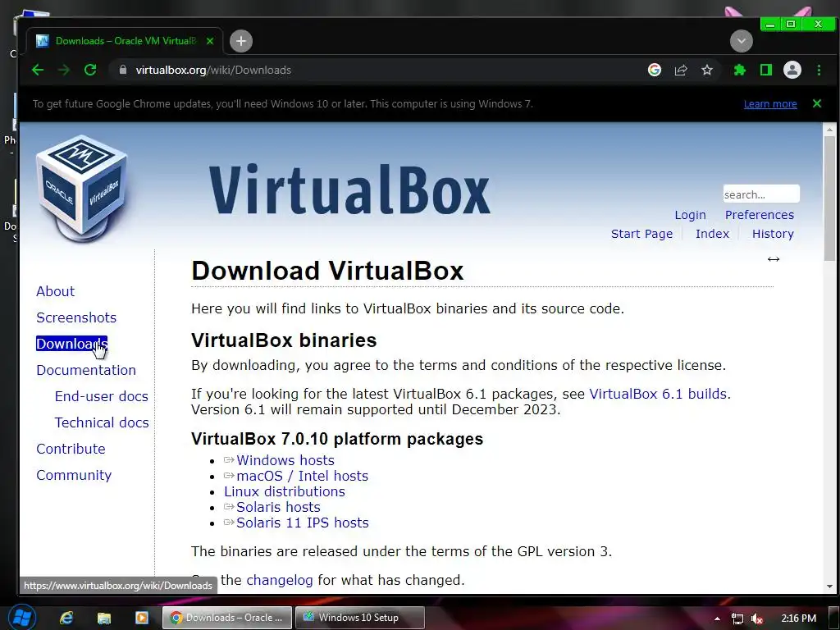Open Technical docs
The height and width of the screenshot is (630, 840).
(x=102, y=422)
